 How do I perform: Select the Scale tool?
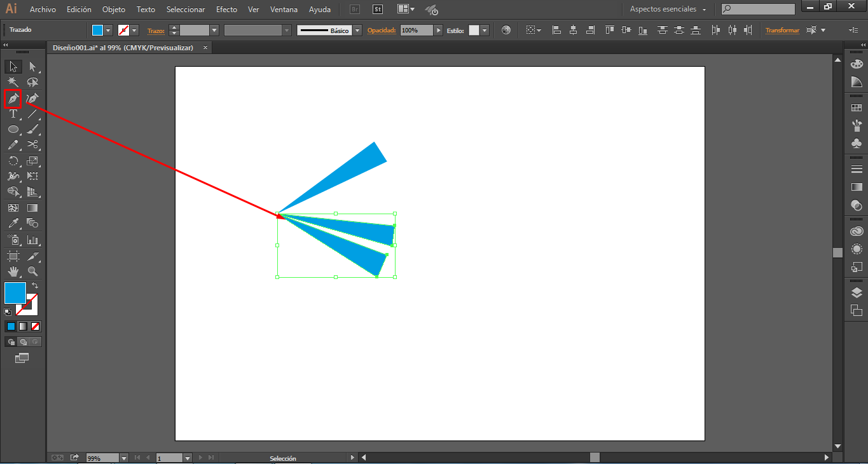(32, 161)
